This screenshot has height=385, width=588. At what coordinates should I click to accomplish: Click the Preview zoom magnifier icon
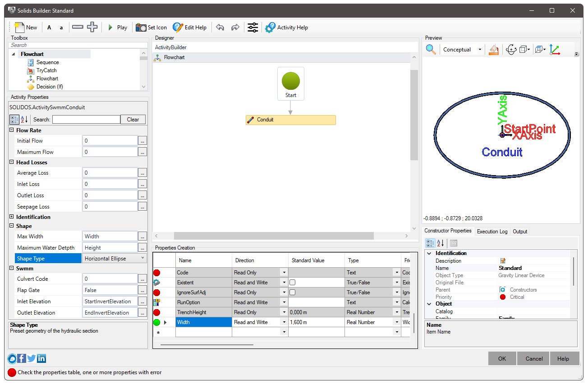tap(431, 49)
